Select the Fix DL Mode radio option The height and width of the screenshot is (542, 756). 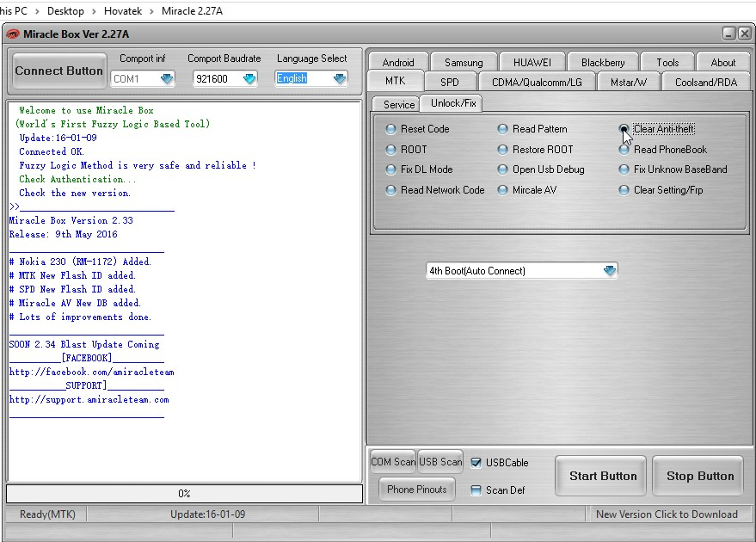419,169
